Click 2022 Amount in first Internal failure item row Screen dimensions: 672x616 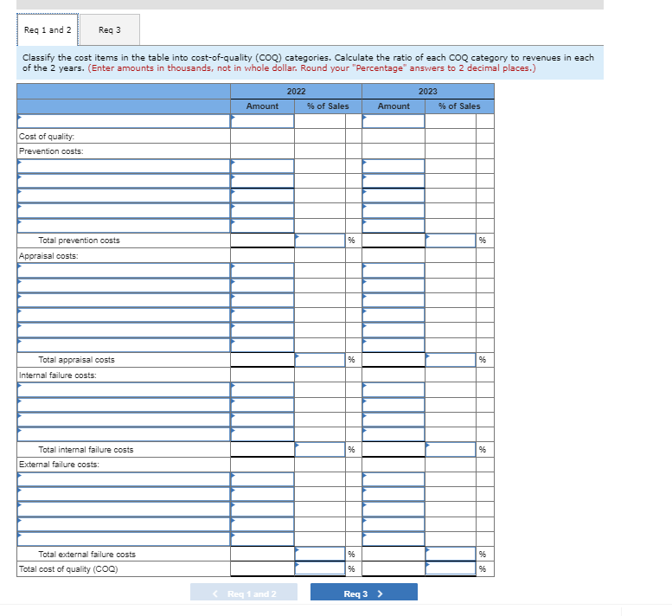click(262, 389)
